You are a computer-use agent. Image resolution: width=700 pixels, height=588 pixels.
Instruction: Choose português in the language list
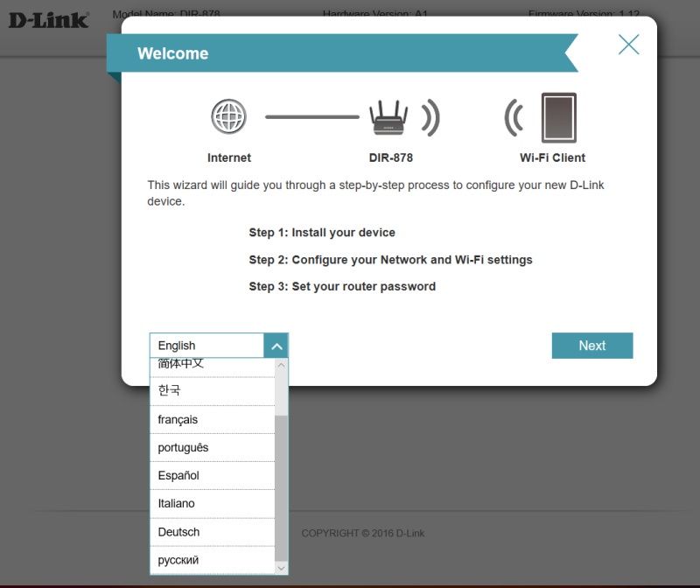pos(212,447)
